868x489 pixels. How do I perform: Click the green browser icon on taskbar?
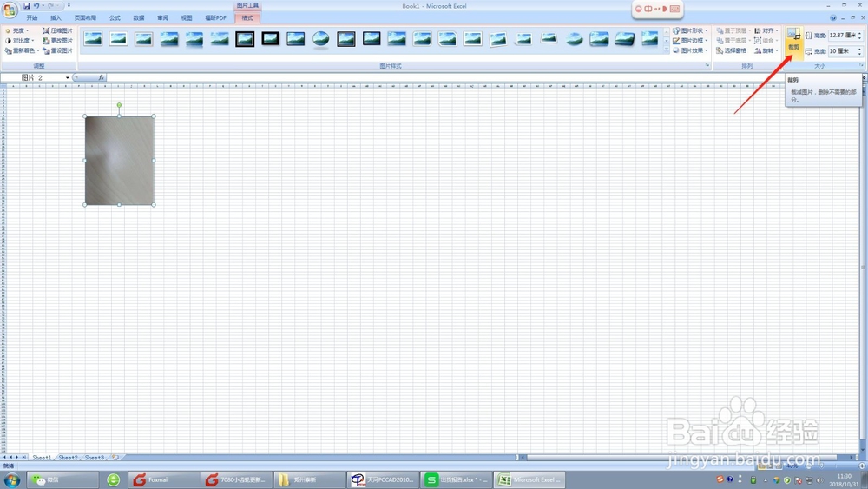(x=114, y=479)
